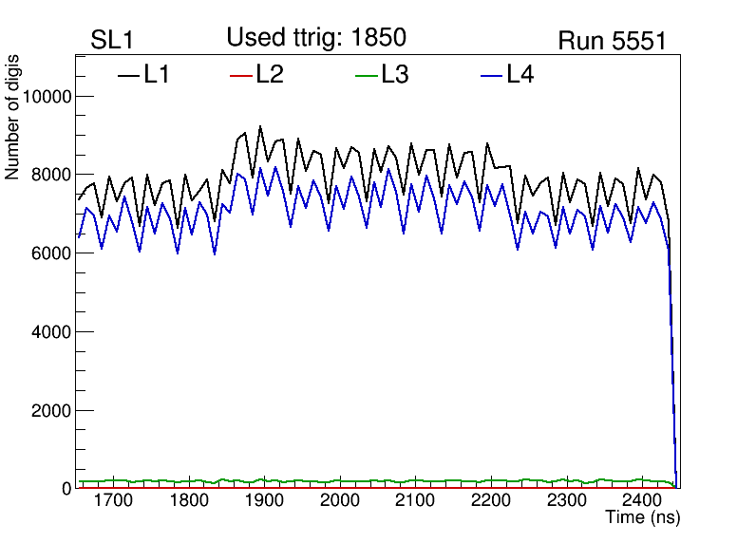Viewport: 756px width, 543px height.
Task: Click the black L1 legend line sample
Action: [128, 75]
